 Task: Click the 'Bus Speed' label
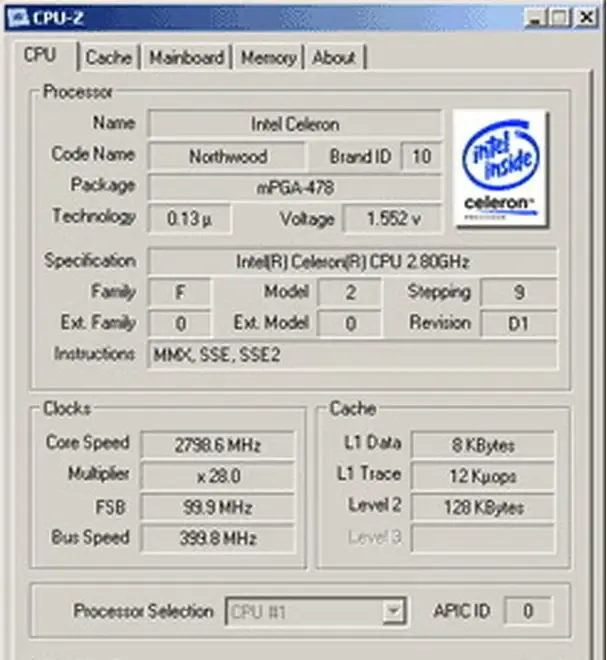point(90,538)
